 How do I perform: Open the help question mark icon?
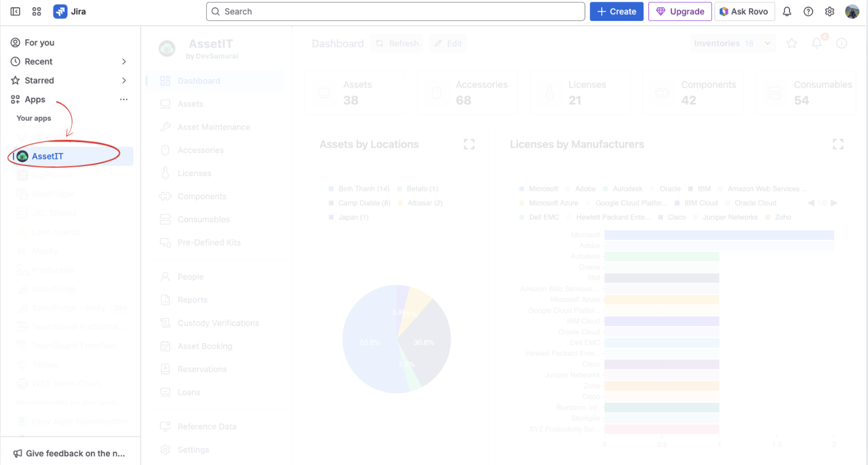(x=808, y=12)
